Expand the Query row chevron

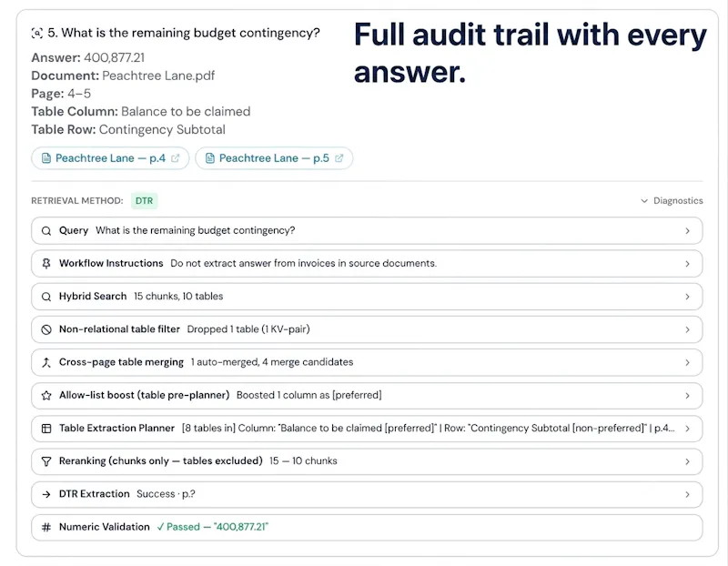(688, 231)
